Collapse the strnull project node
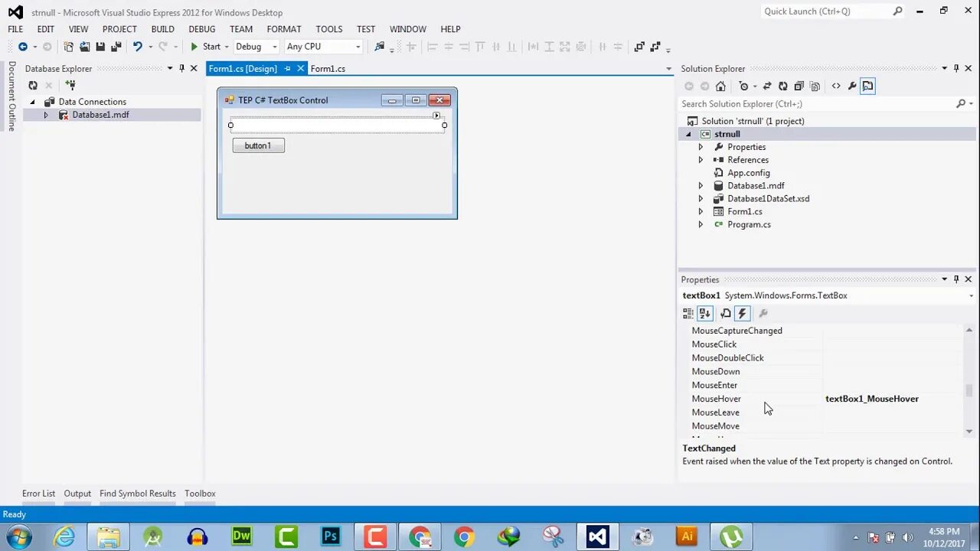 [x=688, y=134]
